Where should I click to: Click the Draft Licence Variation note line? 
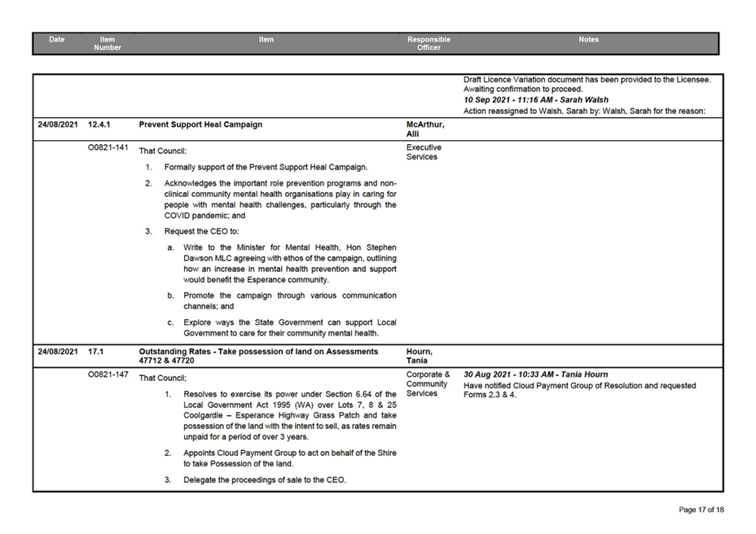point(587,80)
